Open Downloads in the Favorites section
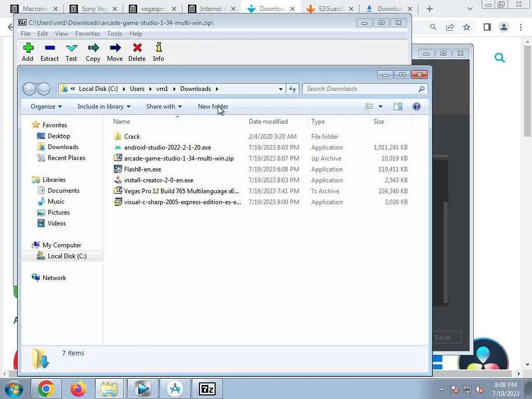This screenshot has width=532, height=399. [63, 147]
